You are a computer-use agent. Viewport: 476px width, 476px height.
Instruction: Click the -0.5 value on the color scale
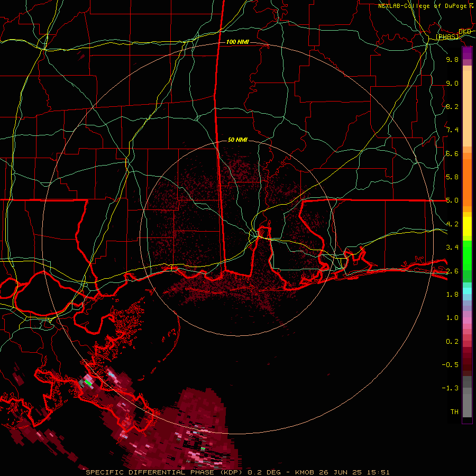click(x=450, y=365)
